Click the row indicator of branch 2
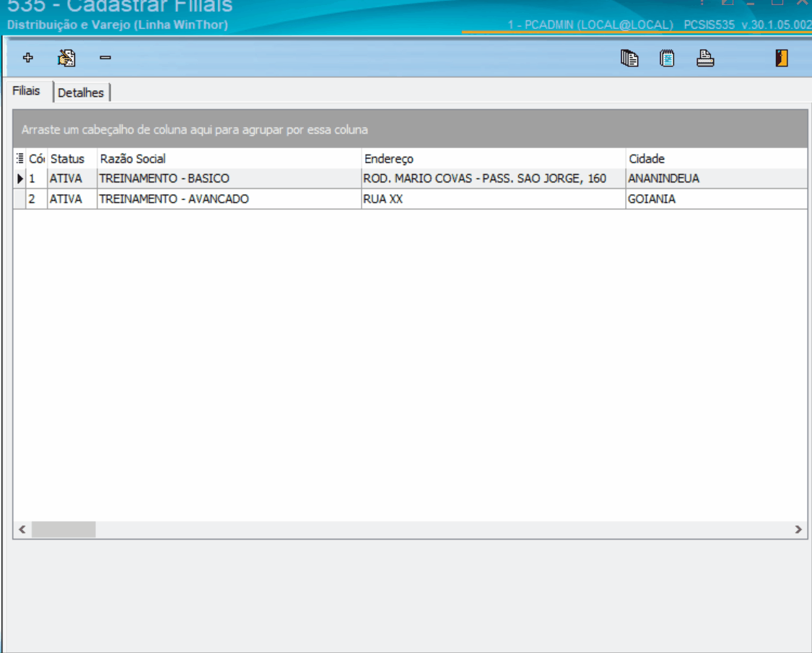Viewport: 812px width, 653px height. click(19, 199)
